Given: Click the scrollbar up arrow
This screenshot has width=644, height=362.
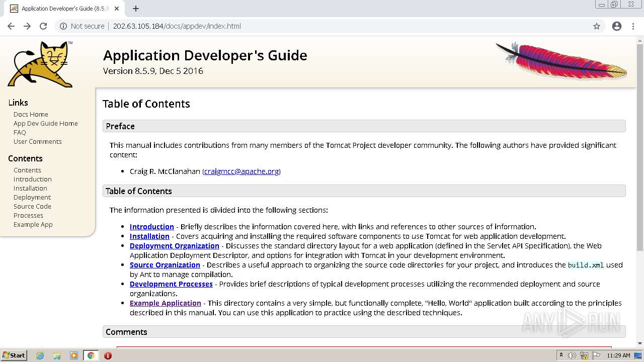Looking at the screenshot, I should pos(640,40).
